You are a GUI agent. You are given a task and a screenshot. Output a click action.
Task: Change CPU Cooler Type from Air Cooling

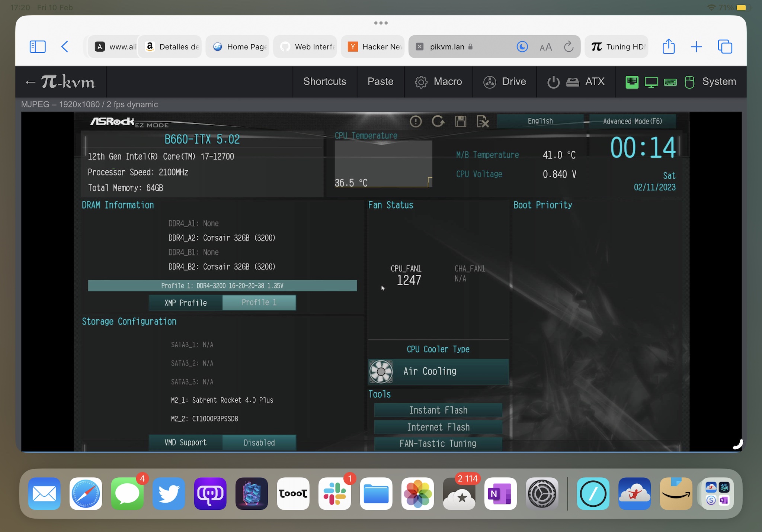pyautogui.click(x=438, y=371)
